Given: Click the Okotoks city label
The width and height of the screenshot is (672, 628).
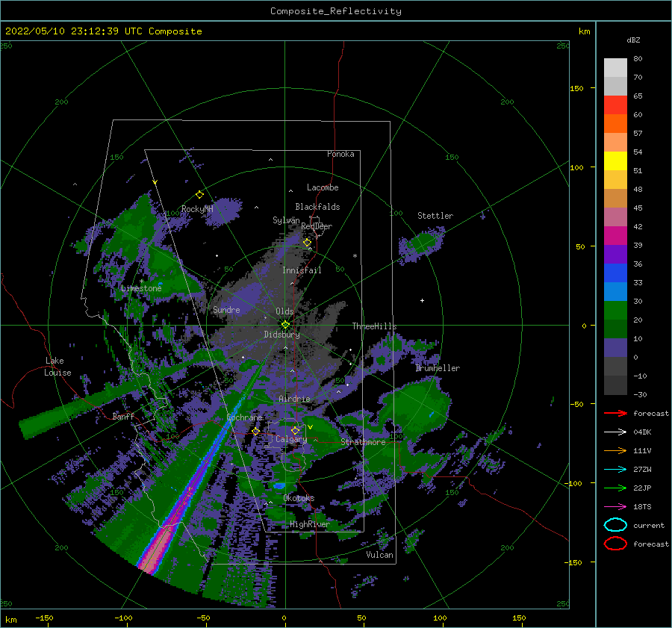Looking at the screenshot, I should [x=299, y=498].
